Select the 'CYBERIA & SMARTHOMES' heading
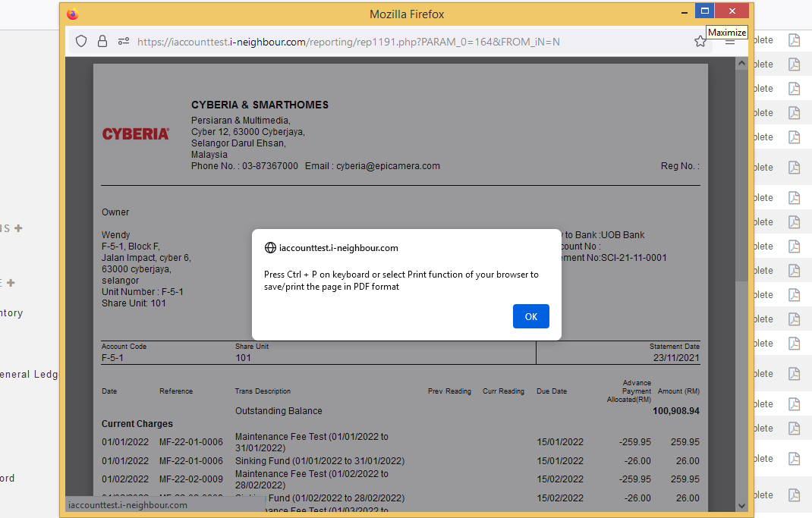The width and height of the screenshot is (812, 518). click(260, 105)
